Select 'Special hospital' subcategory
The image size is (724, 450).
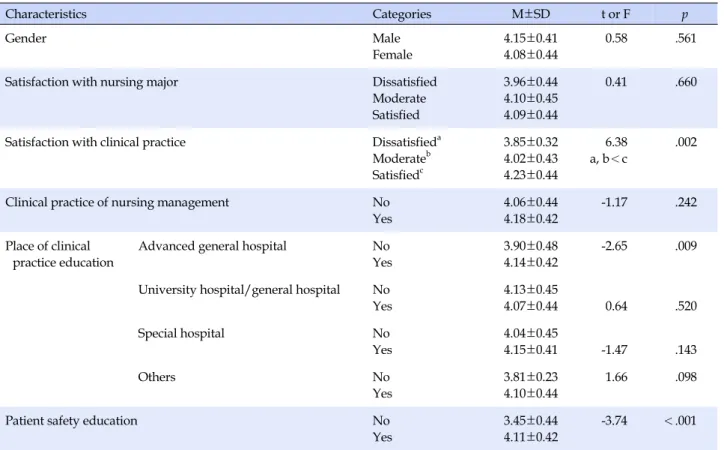click(x=181, y=334)
